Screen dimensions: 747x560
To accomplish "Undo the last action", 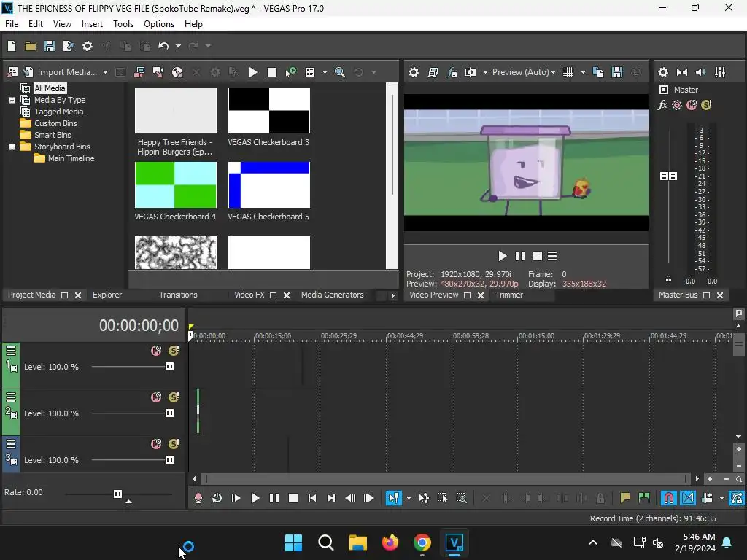I will pyautogui.click(x=163, y=46).
